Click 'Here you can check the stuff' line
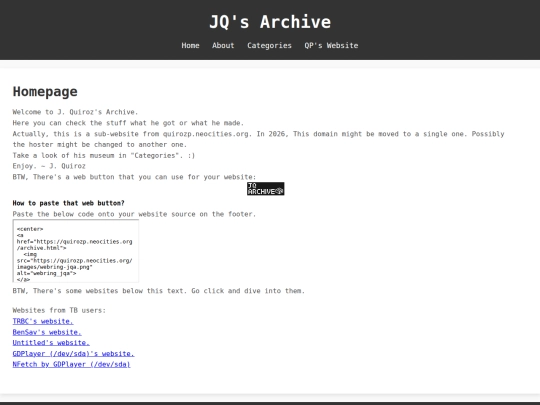The image size is (540, 405). pyautogui.click(x=128, y=123)
